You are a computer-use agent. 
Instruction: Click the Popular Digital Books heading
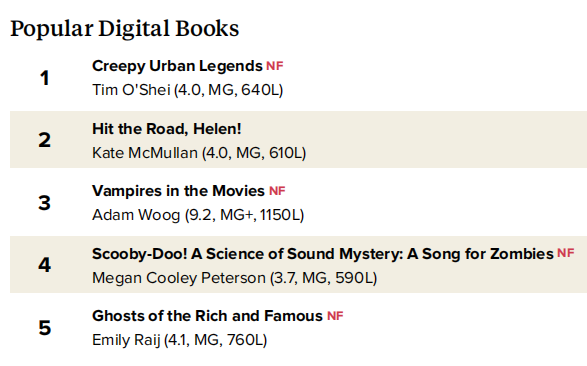coord(125,29)
